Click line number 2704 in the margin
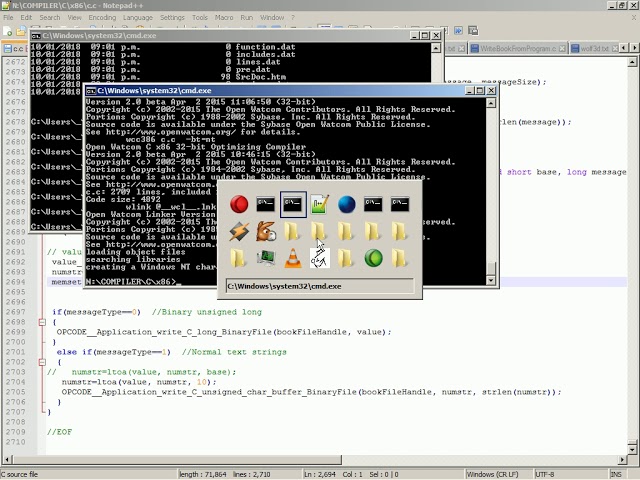 [x=15, y=382]
